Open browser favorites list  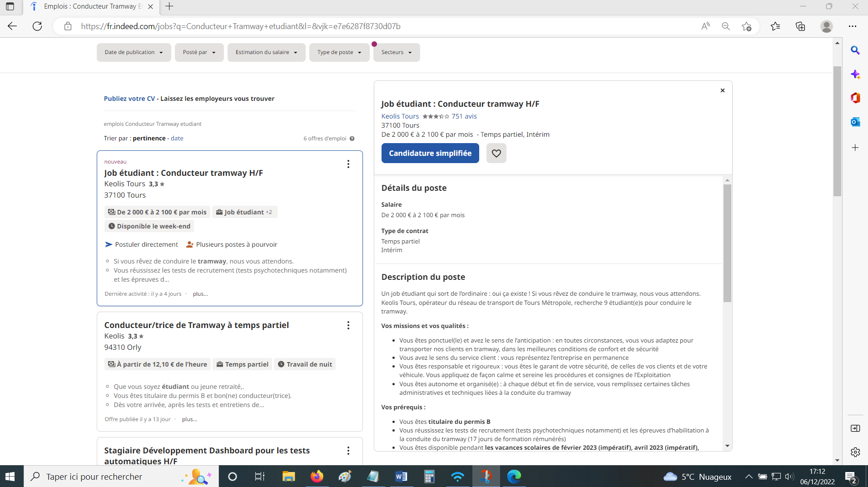775,26
